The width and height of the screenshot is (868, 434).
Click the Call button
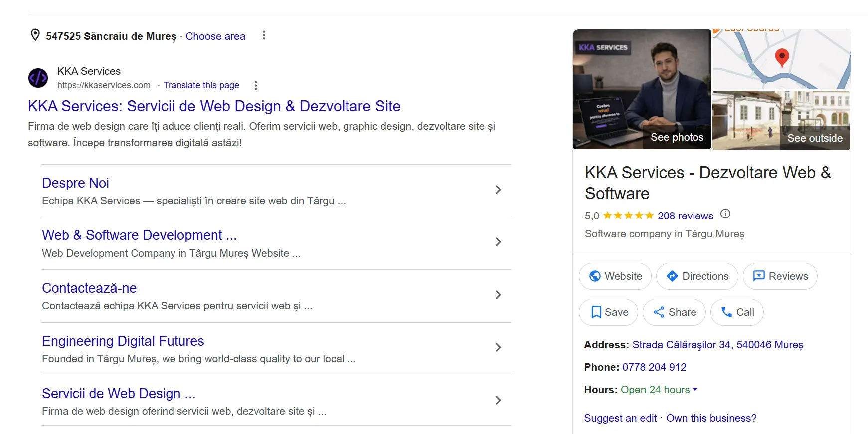737,312
